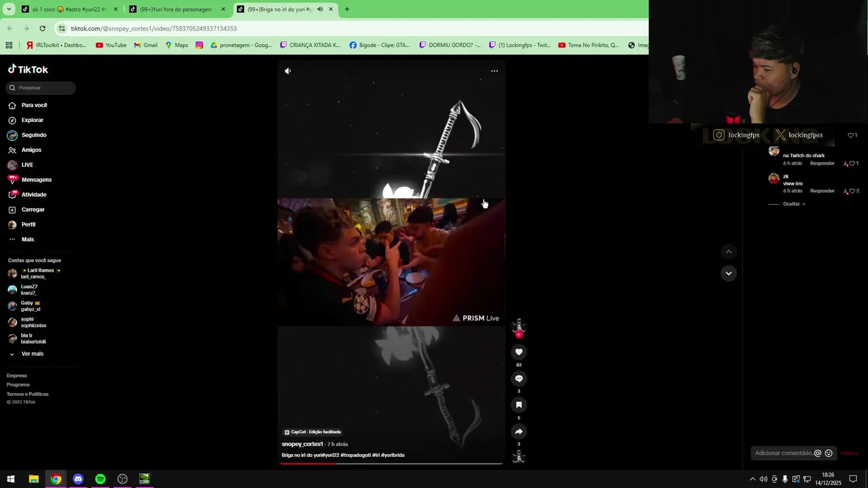868x488 pixels.
Task: Click the Pesquisar search field
Action: pos(41,87)
